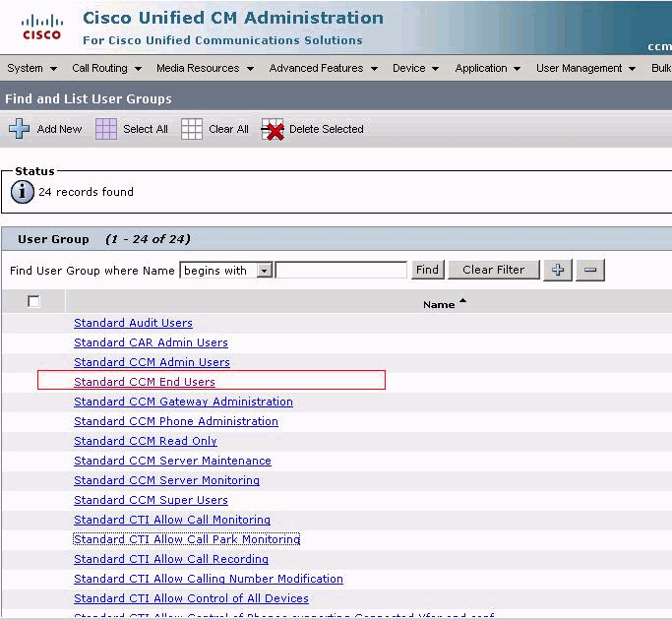Open Standard CCM Phone Administration link

[x=176, y=421]
